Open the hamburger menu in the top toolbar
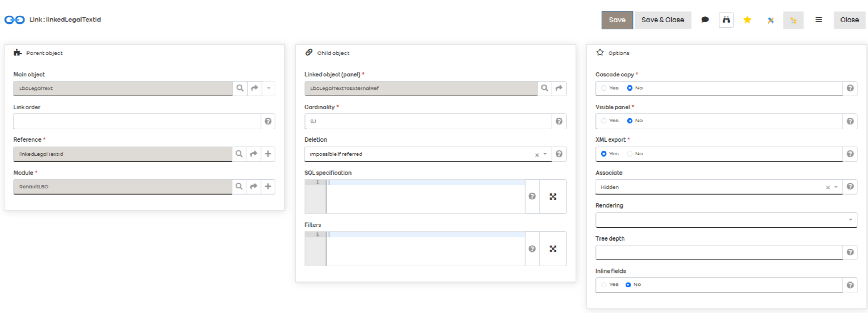868x313 pixels. (818, 20)
